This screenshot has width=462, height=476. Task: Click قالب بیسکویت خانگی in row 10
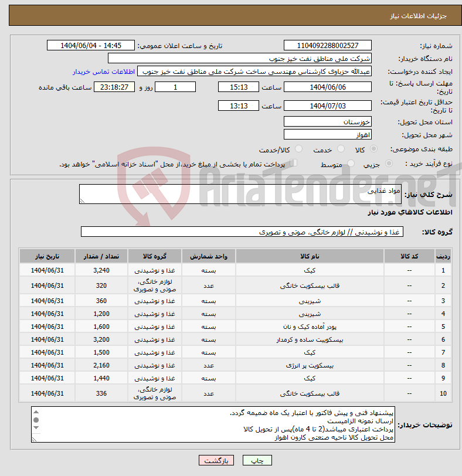tap(310, 393)
